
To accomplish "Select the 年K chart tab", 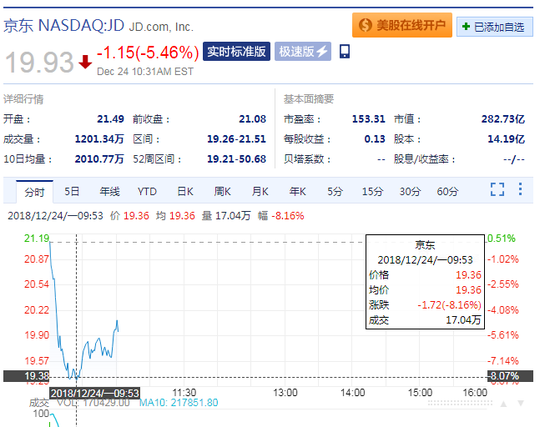I will 297,192.
